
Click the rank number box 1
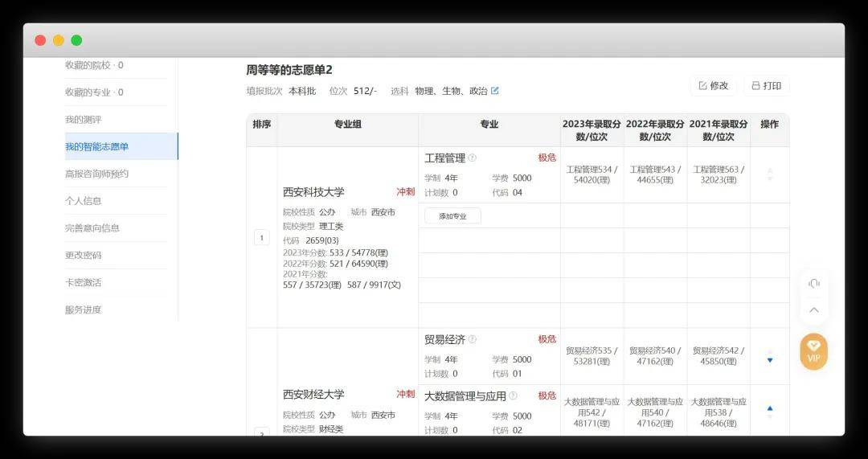pos(261,237)
